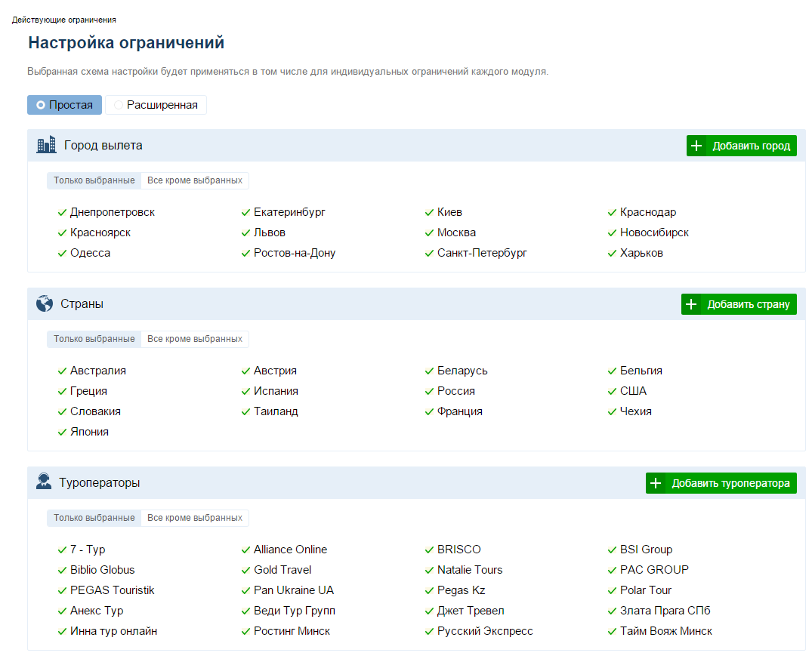This screenshot has width=812, height=662.
Task: Choose Только выбранные in Страны section
Action: [94, 339]
